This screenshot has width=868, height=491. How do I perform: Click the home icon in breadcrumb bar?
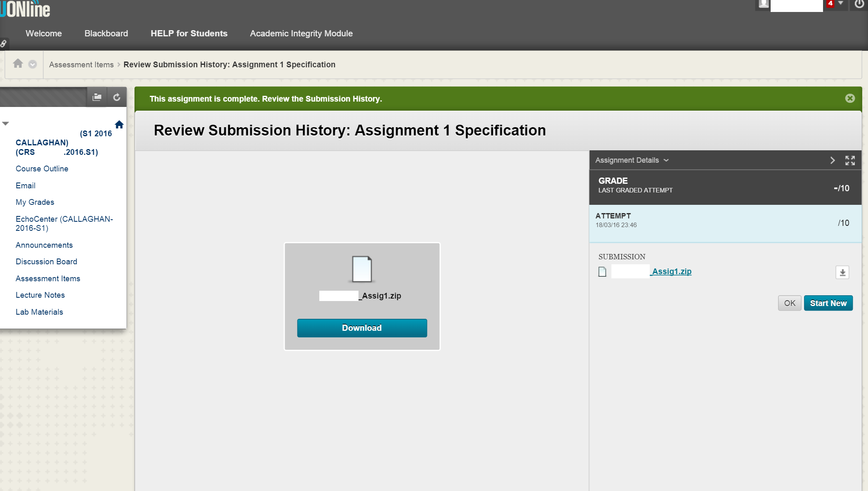point(18,64)
